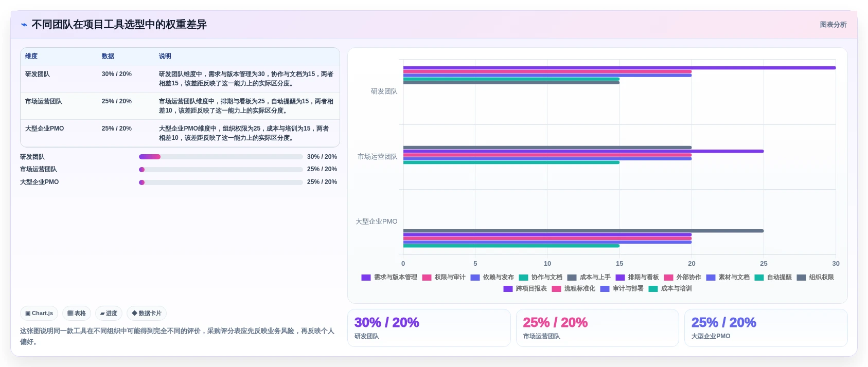The image size is (868, 367).
Task: Click the x-axis tick label 15
Action: pos(619,264)
